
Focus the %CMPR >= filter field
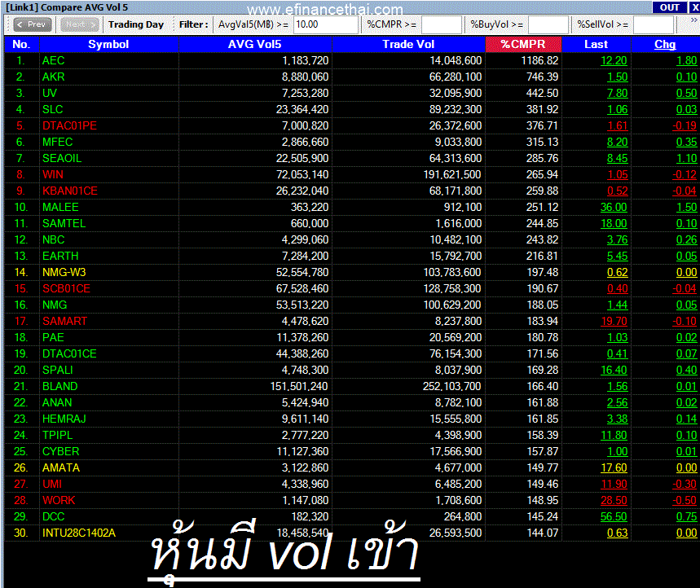click(441, 24)
